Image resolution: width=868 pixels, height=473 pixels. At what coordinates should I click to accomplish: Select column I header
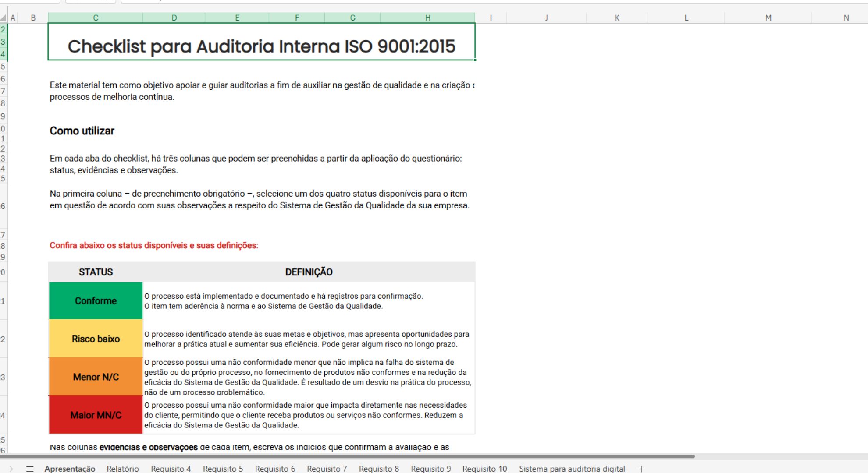(x=491, y=18)
